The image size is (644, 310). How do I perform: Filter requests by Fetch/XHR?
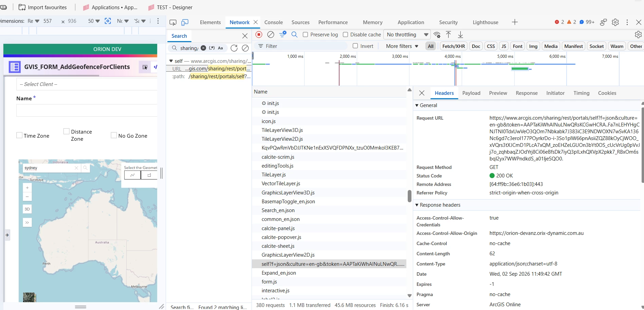454,46
